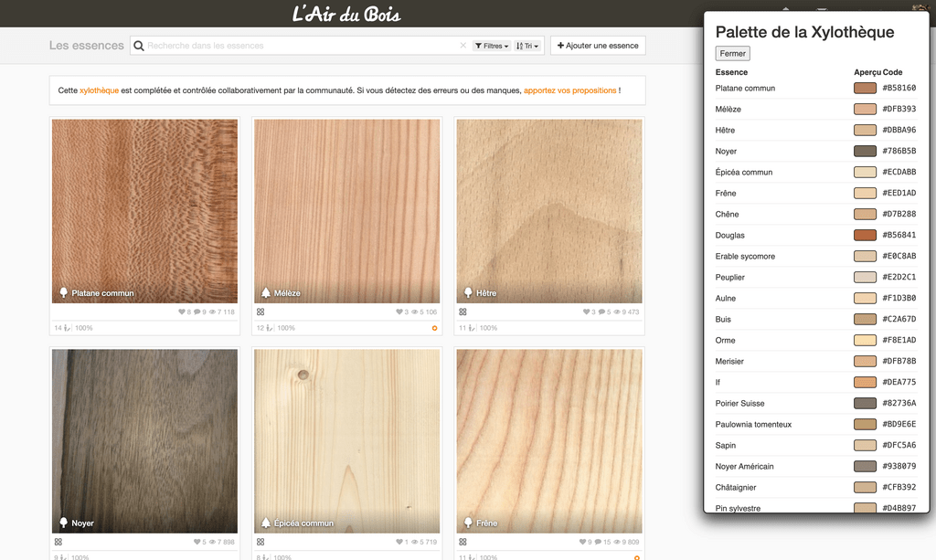The width and height of the screenshot is (936, 560).
Task: Close the palette with the Fermer button
Action: (x=732, y=54)
